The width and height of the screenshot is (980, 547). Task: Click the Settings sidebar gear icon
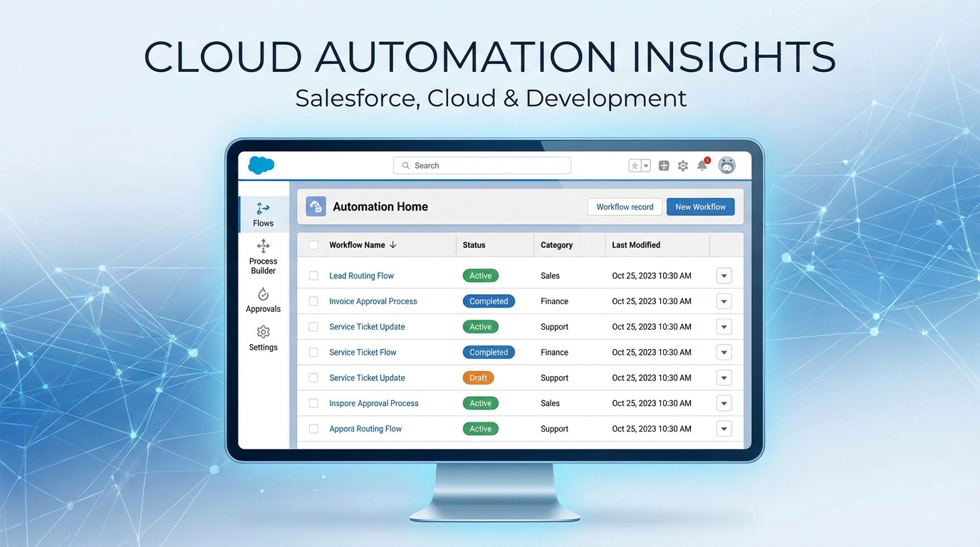263,332
